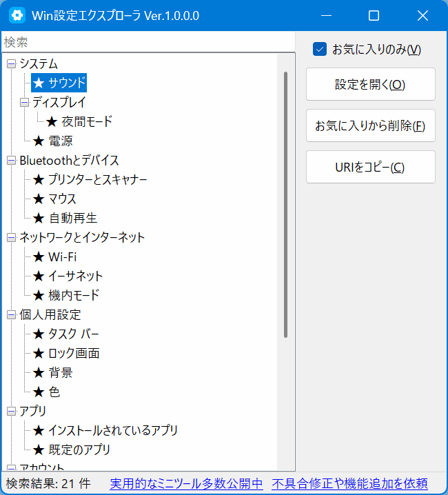
Task: Click the 設定を開く button
Action: 370,84
